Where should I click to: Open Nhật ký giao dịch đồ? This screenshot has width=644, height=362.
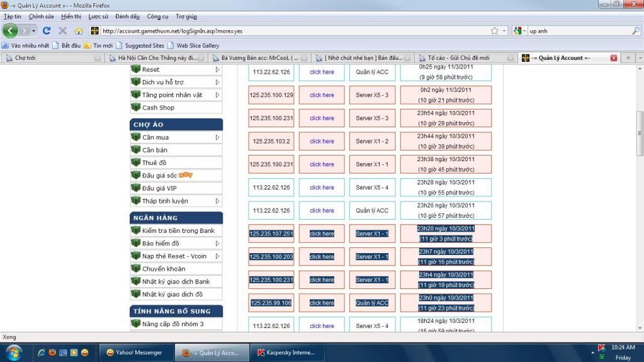pos(176,294)
